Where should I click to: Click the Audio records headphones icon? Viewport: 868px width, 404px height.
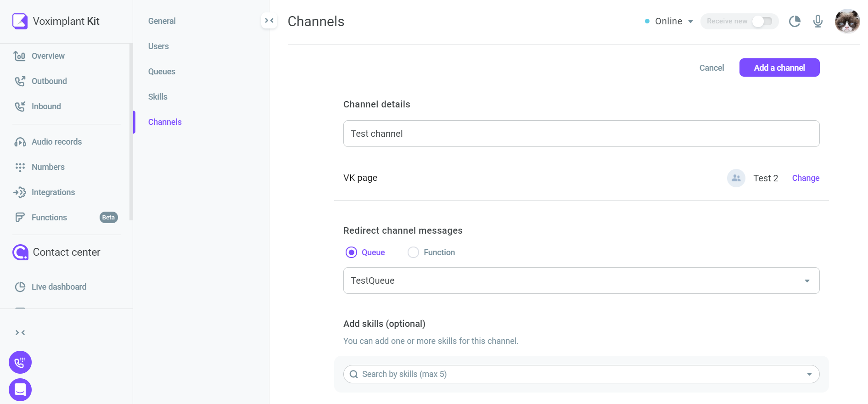(20, 142)
